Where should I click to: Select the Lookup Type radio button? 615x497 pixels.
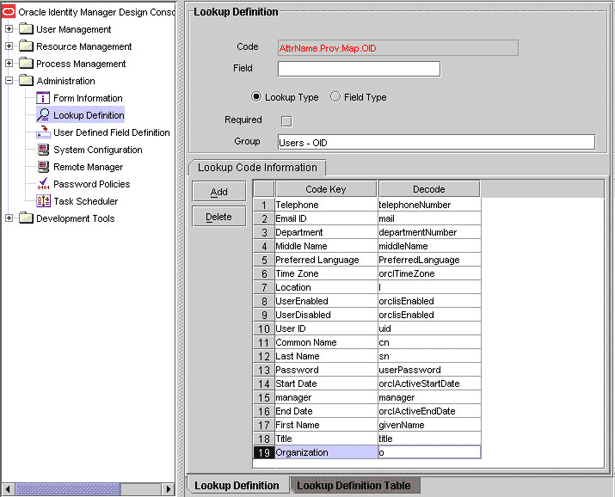[256, 96]
